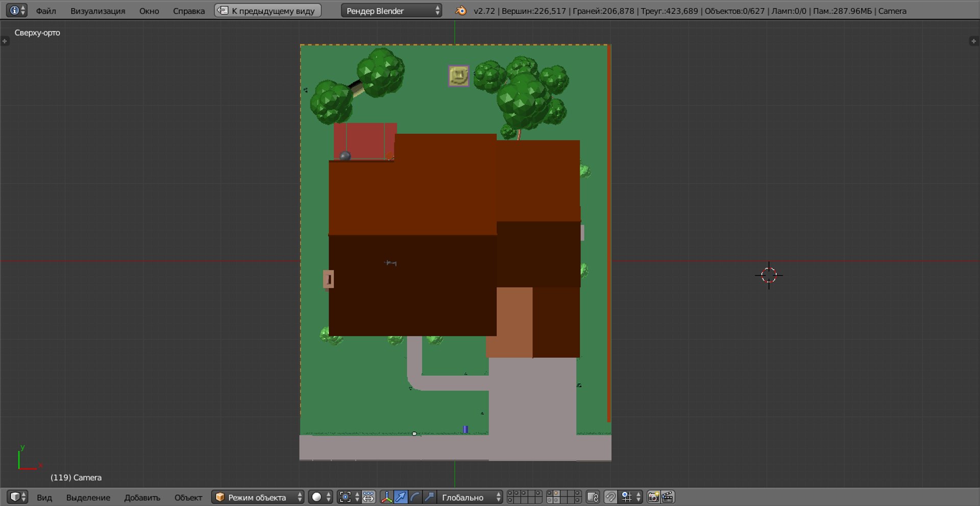The image size is (980, 506).
Task: Open the Визуализация menu
Action: pos(97,11)
